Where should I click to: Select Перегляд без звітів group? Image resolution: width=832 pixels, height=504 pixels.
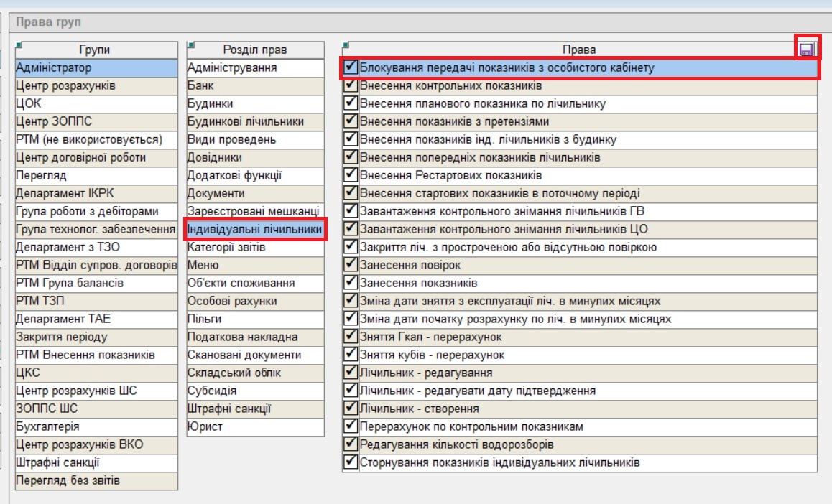96,481
